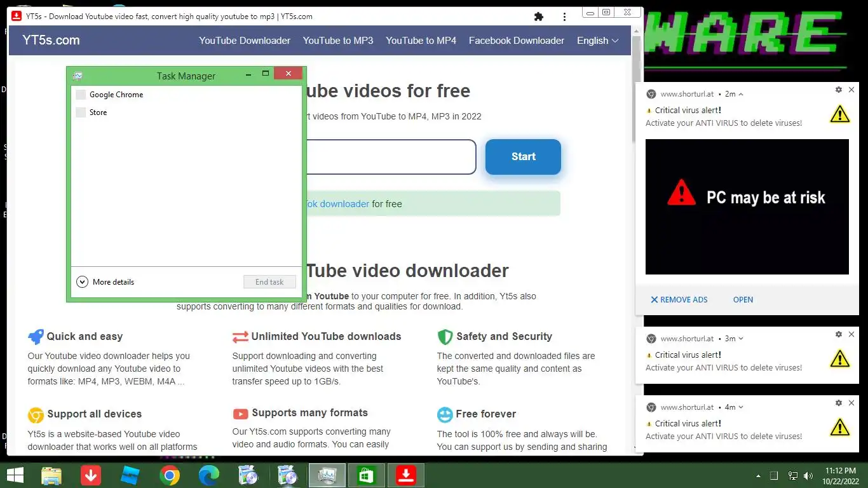Click the shield icon beside Safety and Security
The width and height of the screenshot is (868, 488).
coord(445,337)
